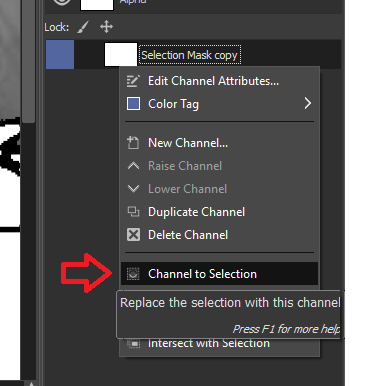This screenshot has height=386, width=366.
Task: Click the Raise Channel up-chevron icon
Action: [x=133, y=165]
